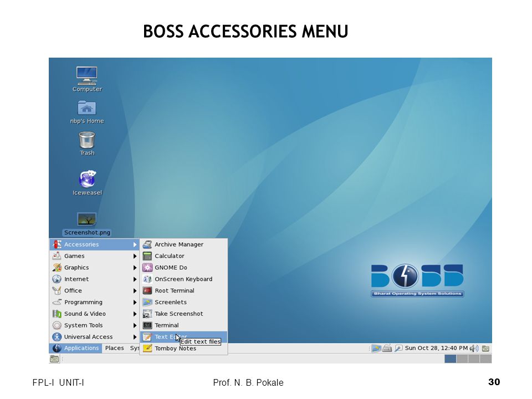Click the clock showing Sun Oct 28
532x399 pixels.
click(436, 348)
